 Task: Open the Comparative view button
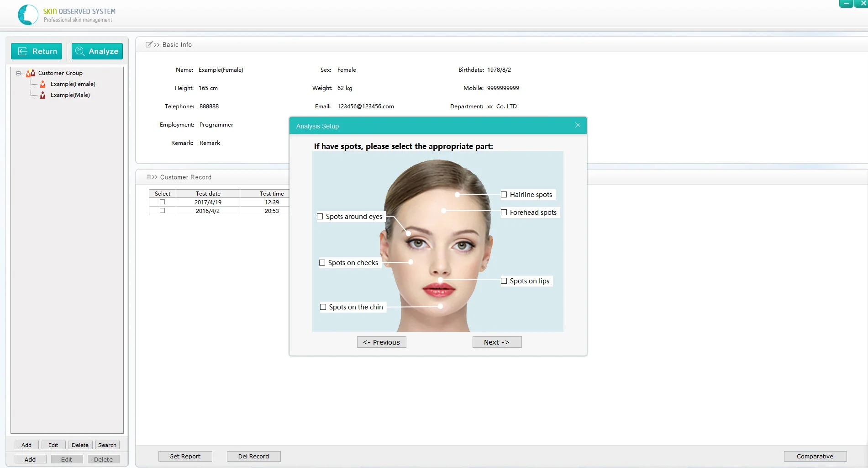[x=815, y=456]
